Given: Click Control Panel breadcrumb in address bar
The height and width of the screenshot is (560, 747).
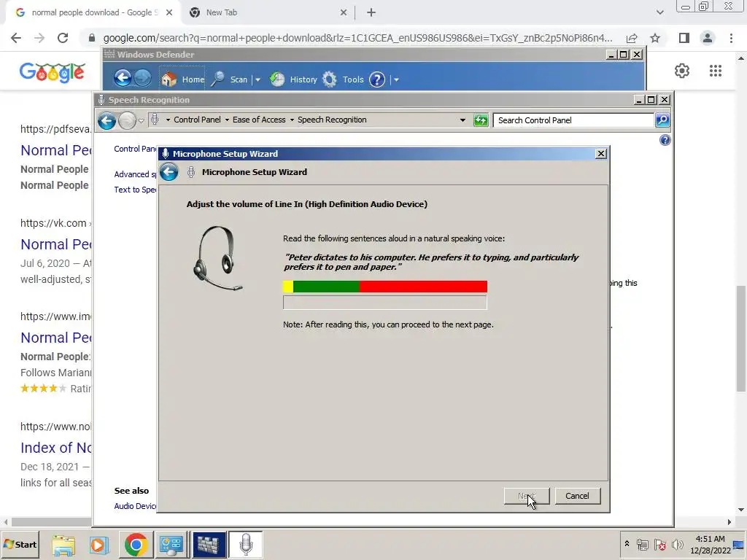Looking at the screenshot, I should pyautogui.click(x=197, y=120).
